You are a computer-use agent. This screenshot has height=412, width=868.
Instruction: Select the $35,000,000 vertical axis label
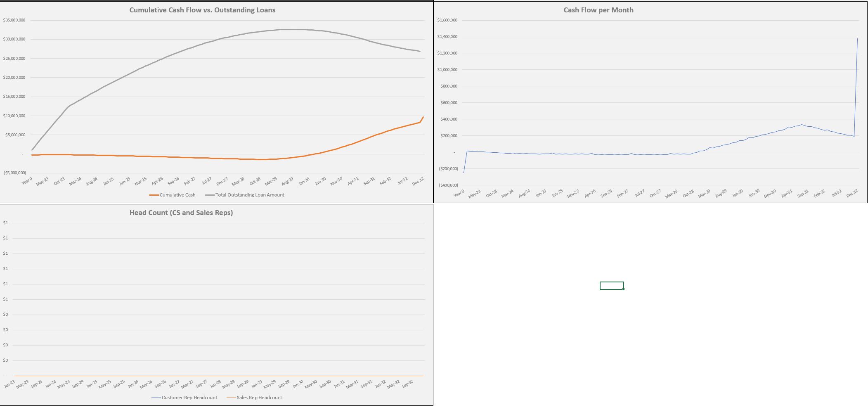[14, 20]
